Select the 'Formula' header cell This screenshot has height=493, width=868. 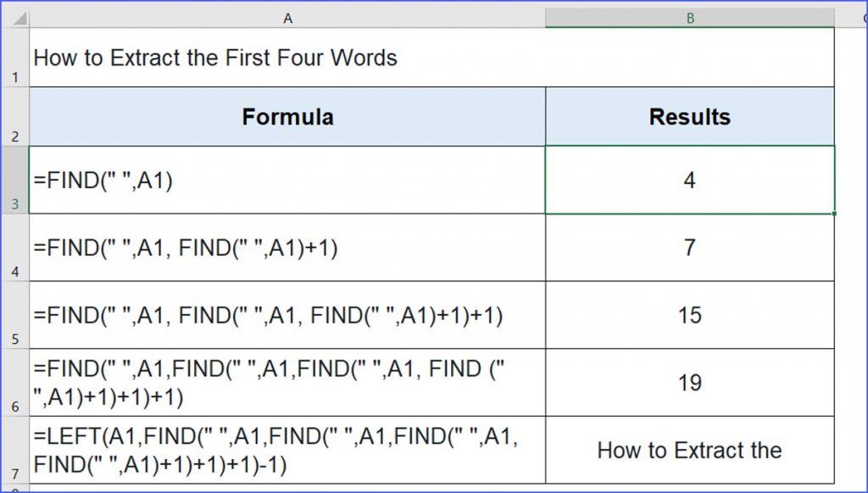click(287, 117)
